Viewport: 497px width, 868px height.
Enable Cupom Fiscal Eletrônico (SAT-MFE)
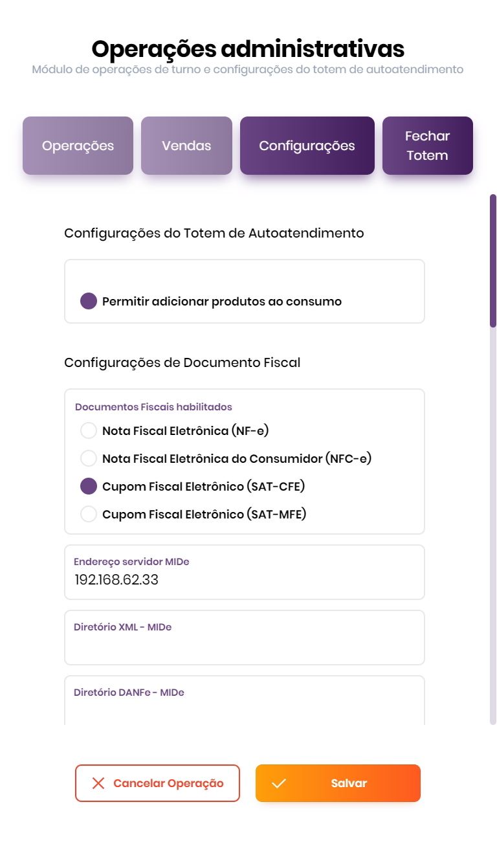[89, 515]
